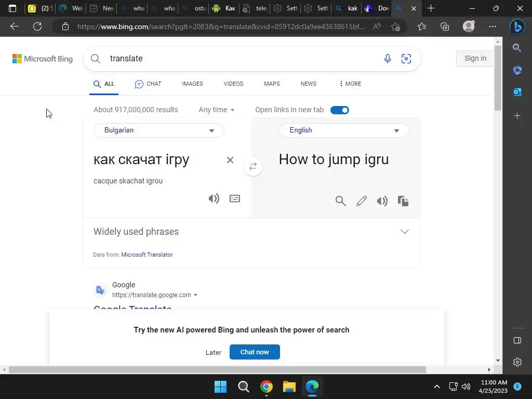Screen dimensions: 532x399
Task: Click the Chat now button
Action: (255, 352)
